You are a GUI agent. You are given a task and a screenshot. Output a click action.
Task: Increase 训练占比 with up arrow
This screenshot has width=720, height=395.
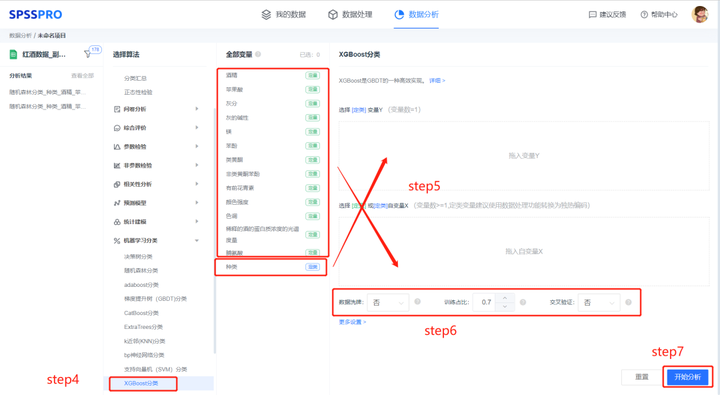point(505,299)
